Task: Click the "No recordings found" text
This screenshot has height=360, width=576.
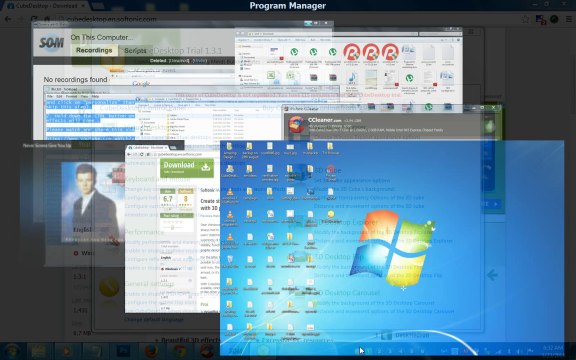Action: coord(75,80)
